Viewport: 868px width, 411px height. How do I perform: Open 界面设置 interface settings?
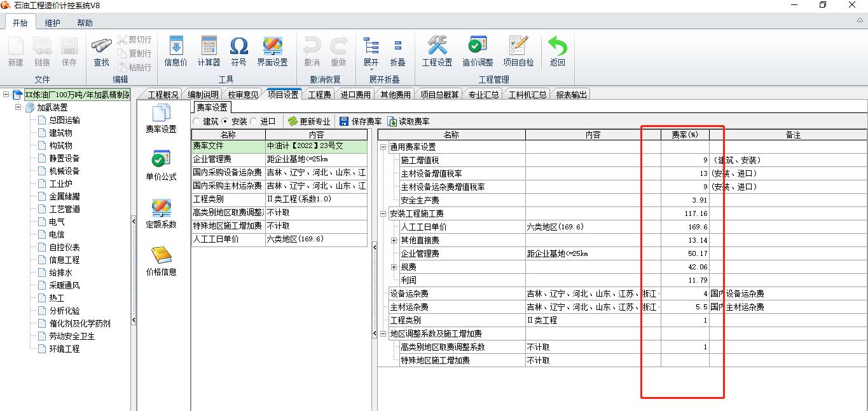272,51
